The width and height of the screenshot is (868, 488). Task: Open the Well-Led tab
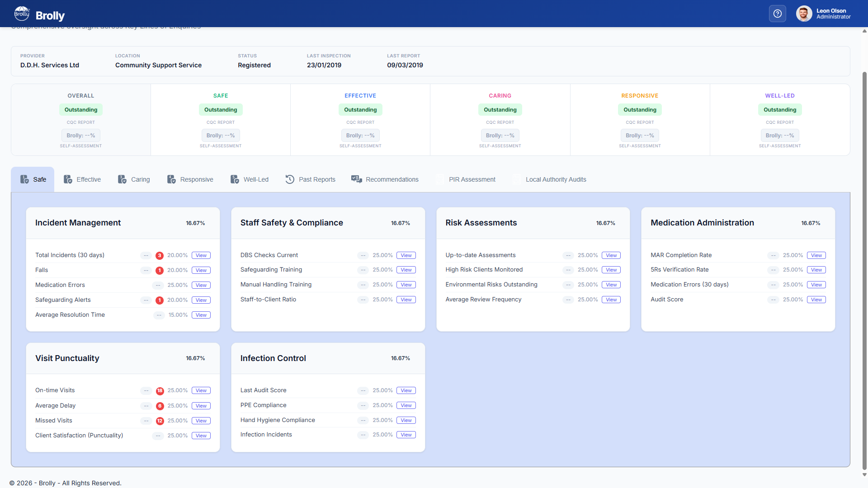[x=250, y=179]
